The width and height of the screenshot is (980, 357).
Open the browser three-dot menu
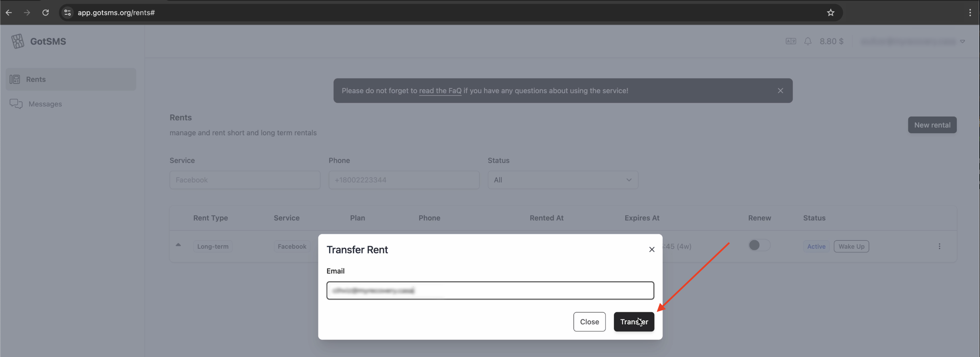tap(970, 13)
